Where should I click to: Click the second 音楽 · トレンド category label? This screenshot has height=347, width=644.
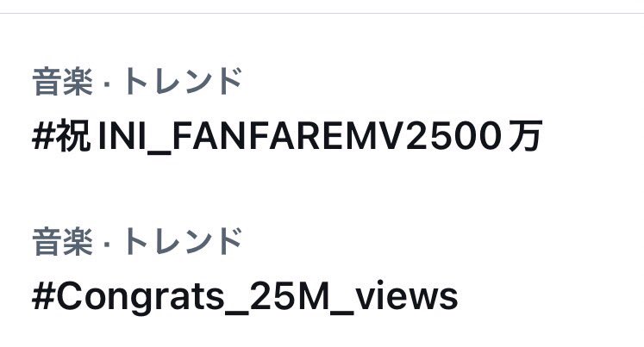point(137,241)
